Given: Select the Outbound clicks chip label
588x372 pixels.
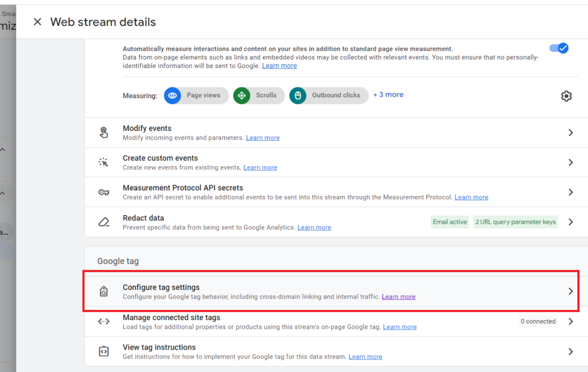Looking at the screenshot, I should click(336, 95).
